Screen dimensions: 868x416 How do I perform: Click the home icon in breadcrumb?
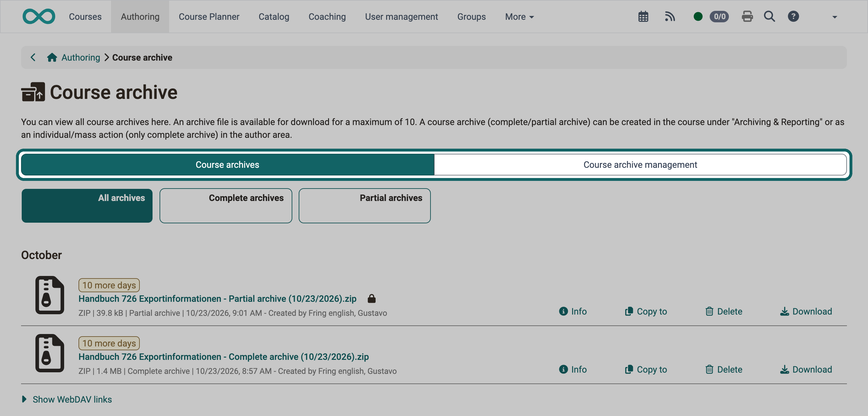(x=52, y=58)
